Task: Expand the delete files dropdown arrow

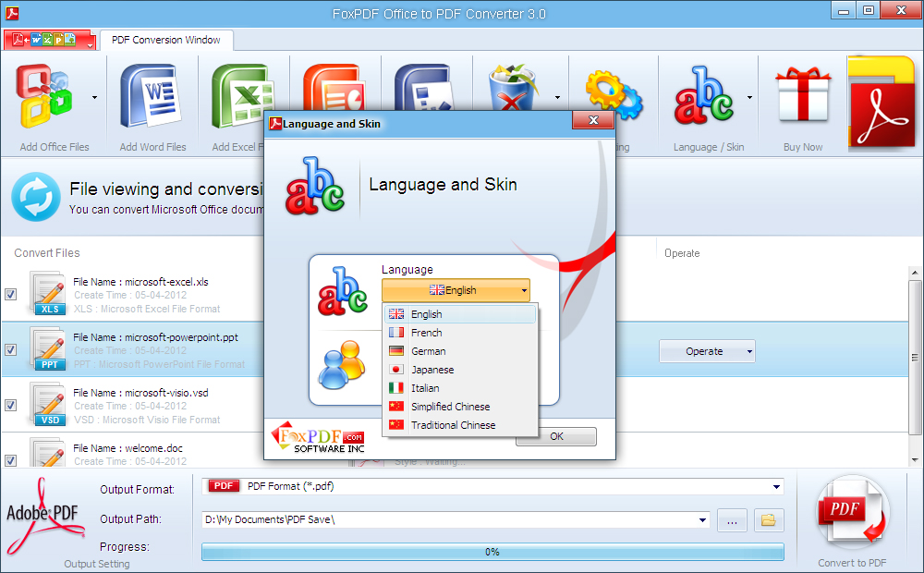Action: 557,97
